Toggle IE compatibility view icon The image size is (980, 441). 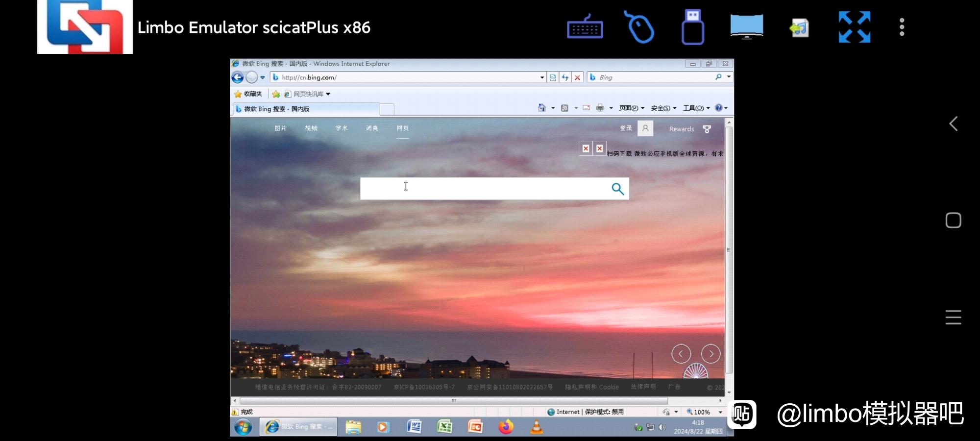[553, 77]
